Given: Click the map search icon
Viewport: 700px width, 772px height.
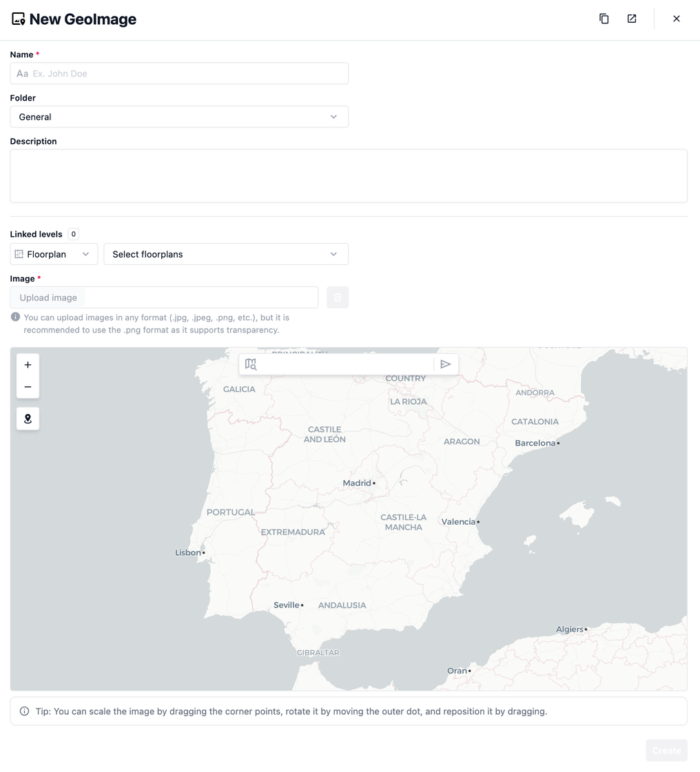Looking at the screenshot, I should [x=251, y=364].
